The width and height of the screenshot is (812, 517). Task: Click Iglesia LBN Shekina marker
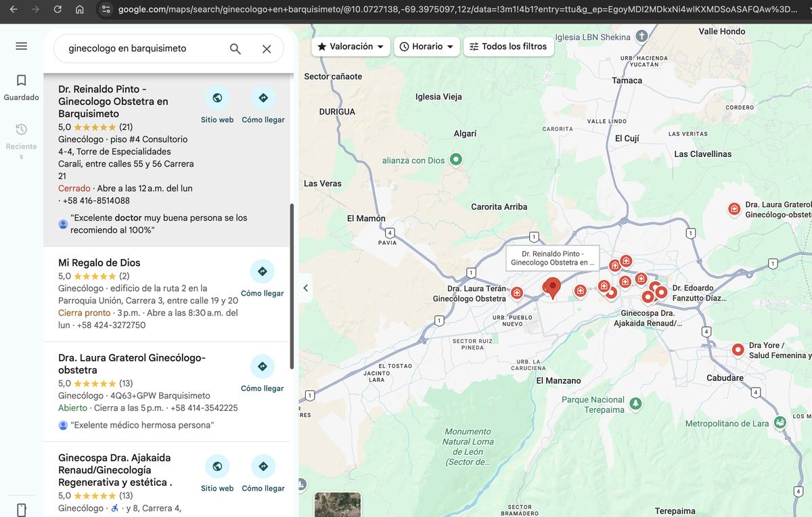[x=641, y=37]
